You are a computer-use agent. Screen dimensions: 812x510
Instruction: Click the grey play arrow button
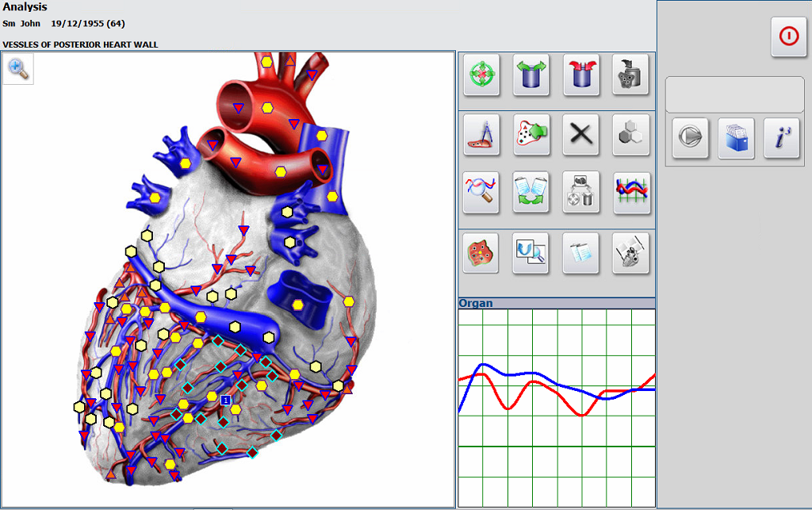690,138
